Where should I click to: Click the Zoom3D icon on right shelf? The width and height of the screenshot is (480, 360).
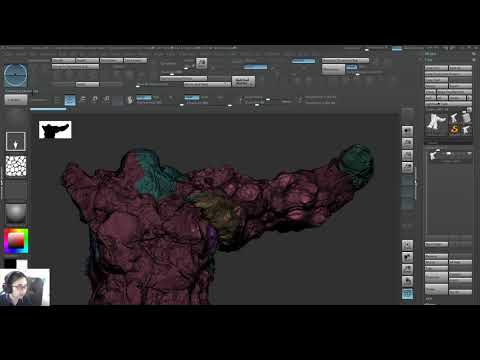pos(407,269)
